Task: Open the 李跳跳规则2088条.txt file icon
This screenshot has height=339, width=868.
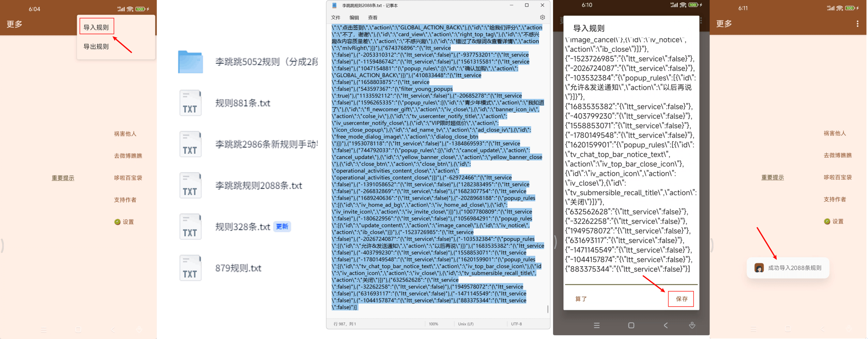Action: pyautogui.click(x=190, y=185)
